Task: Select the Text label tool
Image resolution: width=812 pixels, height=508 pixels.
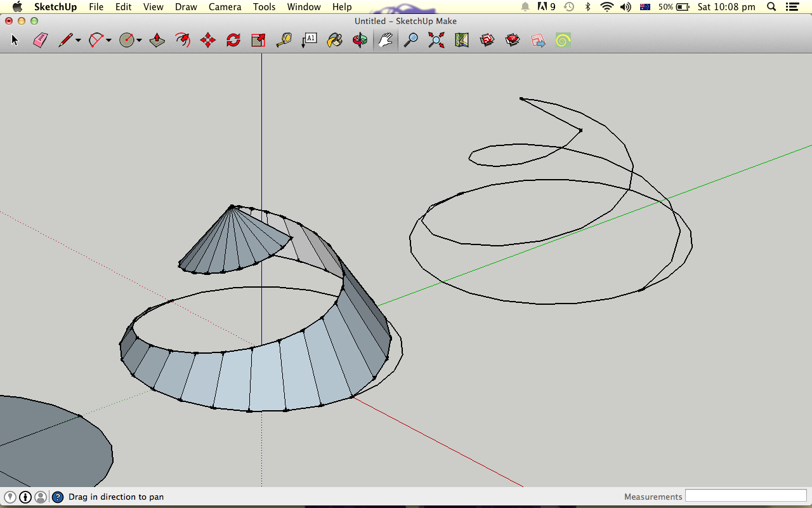Action: (309, 41)
